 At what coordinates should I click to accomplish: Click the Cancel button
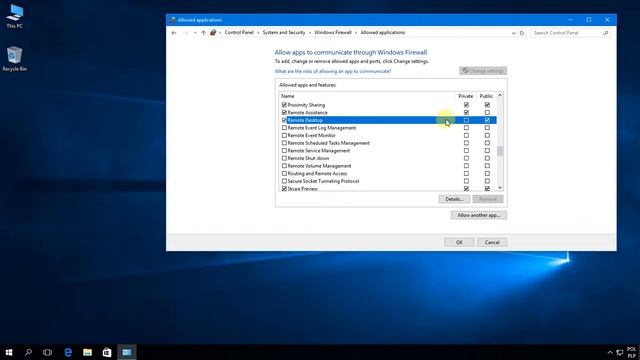[492, 242]
